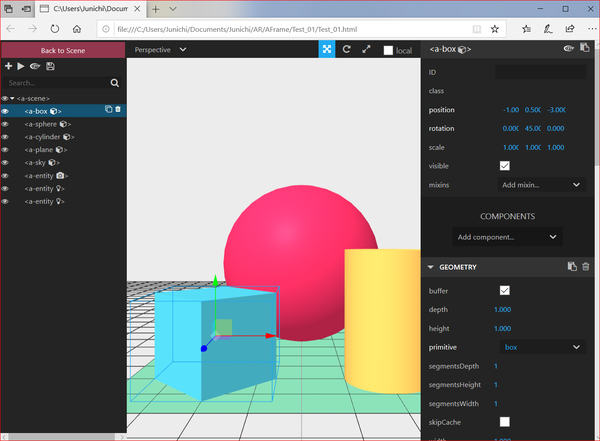Image resolution: width=600 pixels, height=441 pixels.
Task: Click the save floppy disk icon
Action: click(51, 66)
